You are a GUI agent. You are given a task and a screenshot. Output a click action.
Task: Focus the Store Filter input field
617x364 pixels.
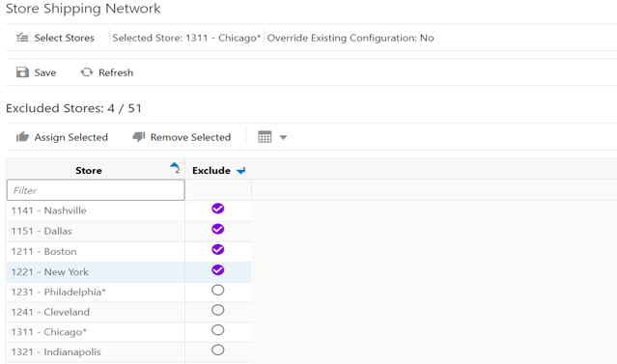click(96, 190)
